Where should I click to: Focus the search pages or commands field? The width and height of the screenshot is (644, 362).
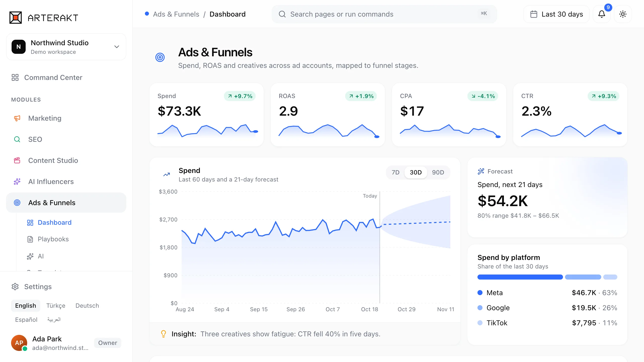(x=384, y=14)
